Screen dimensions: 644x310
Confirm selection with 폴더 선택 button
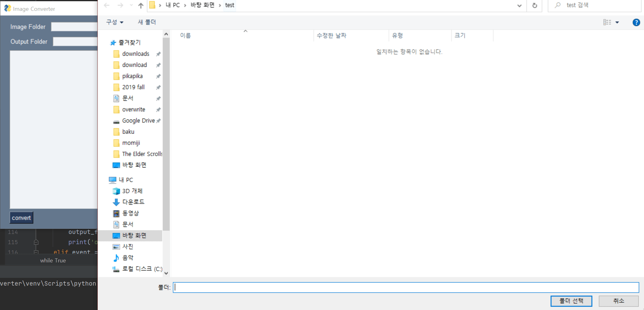(571, 301)
